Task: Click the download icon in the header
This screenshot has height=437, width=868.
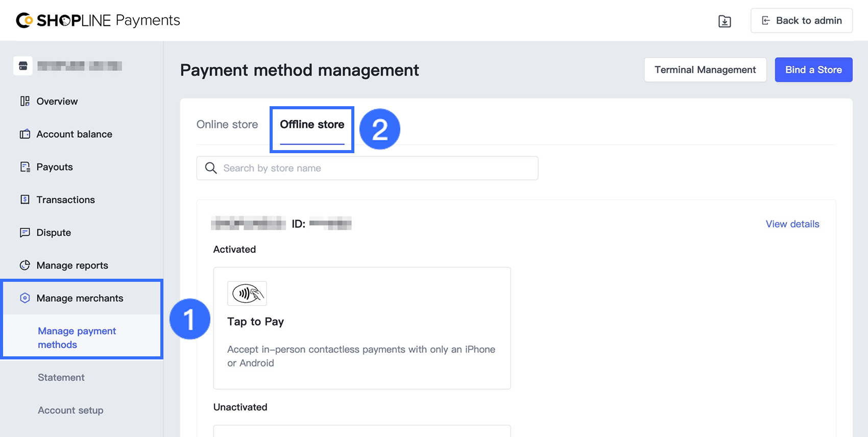Action: (725, 21)
